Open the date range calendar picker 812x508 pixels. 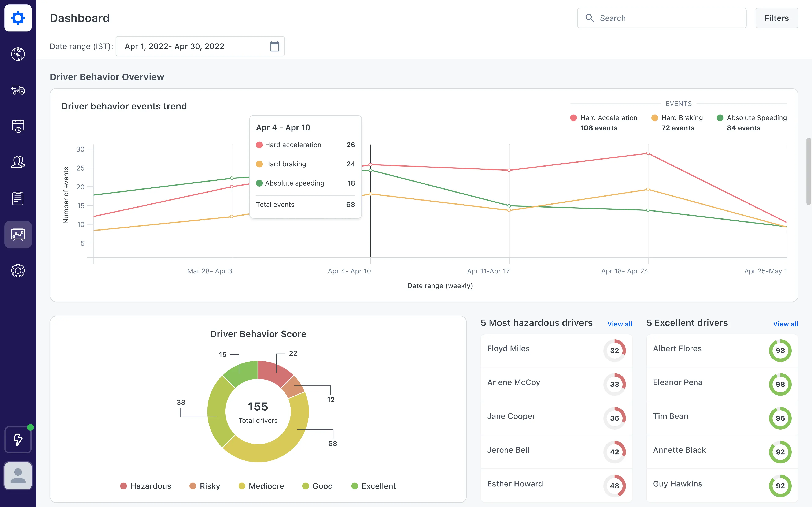[x=274, y=46]
